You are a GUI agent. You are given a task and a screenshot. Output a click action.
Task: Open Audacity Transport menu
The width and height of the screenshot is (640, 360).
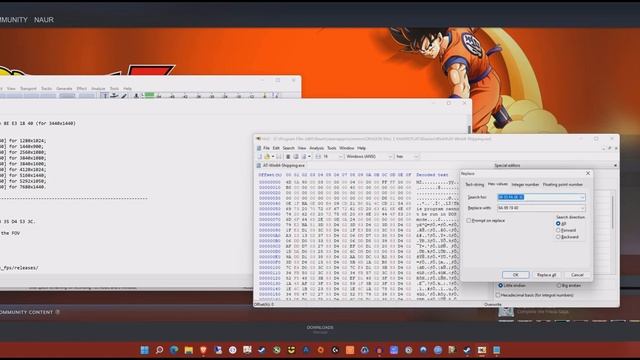coord(28,89)
